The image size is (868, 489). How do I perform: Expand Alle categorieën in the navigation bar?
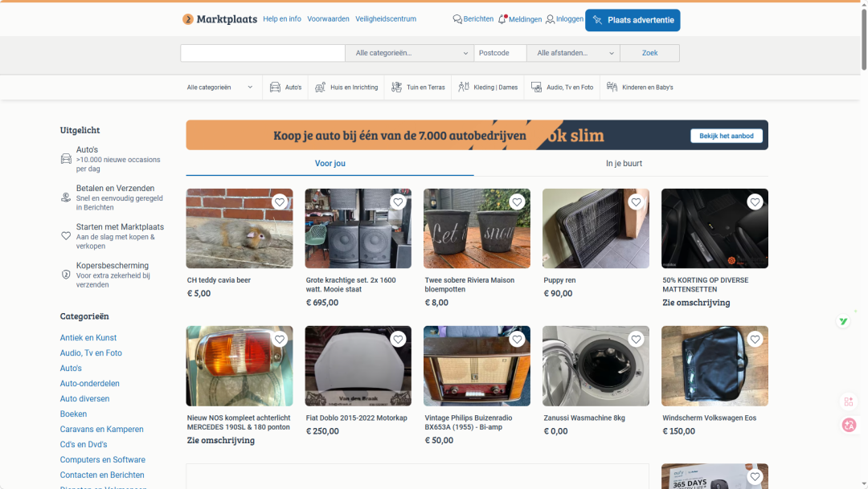220,88
